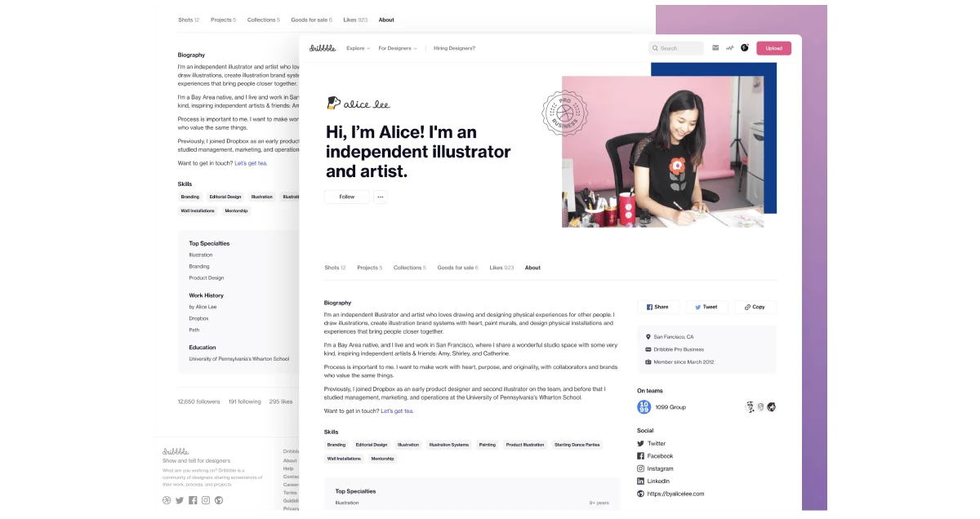Click the Pro Business badge

coord(564,113)
